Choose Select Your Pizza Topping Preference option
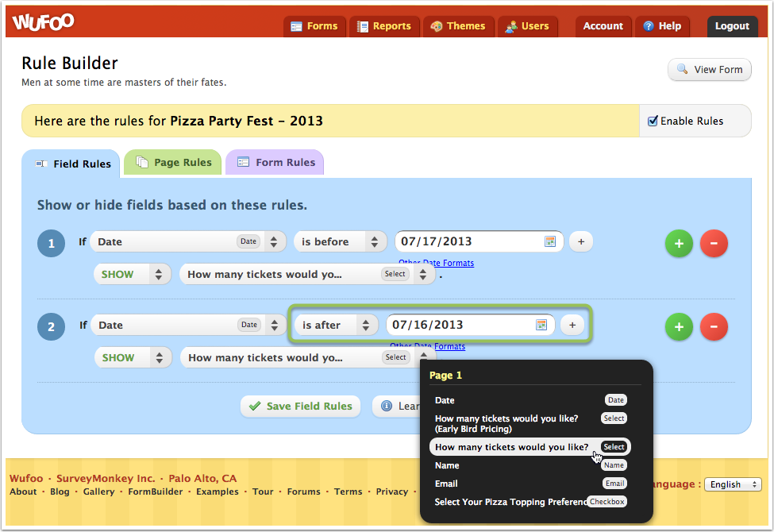Screen dimensions: 774x532 pos(530,502)
